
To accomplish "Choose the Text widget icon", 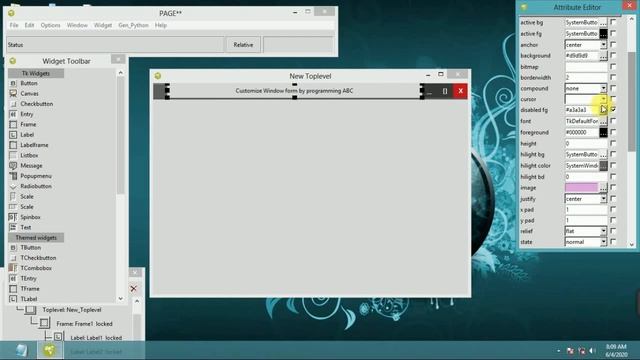I will pyautogui.click(x=13, y=227).
